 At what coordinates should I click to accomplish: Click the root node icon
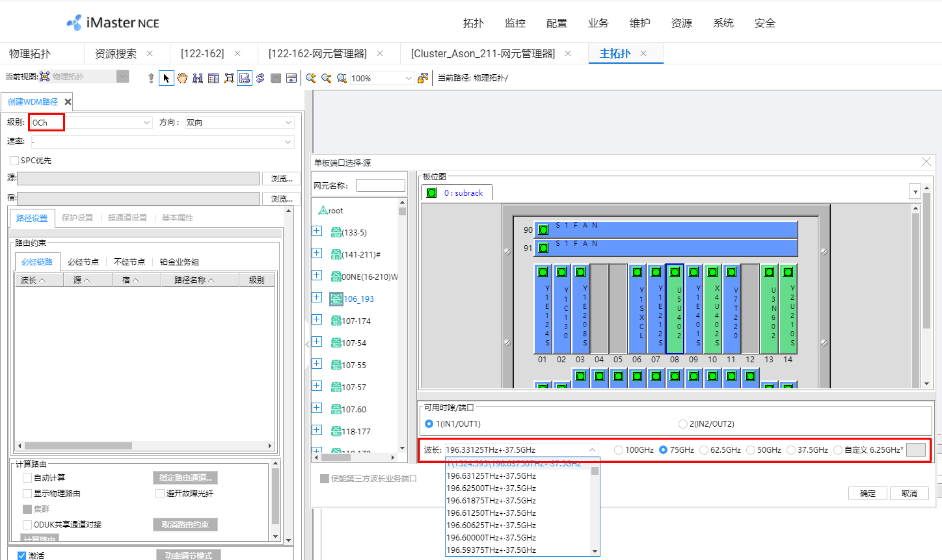pyautogui.click(x=323, y=210)
